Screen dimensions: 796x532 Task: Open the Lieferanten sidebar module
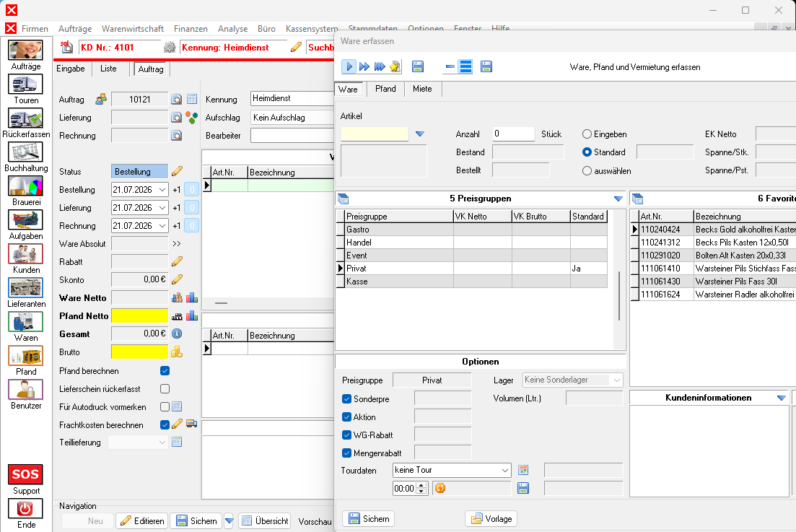coord(25,288)
